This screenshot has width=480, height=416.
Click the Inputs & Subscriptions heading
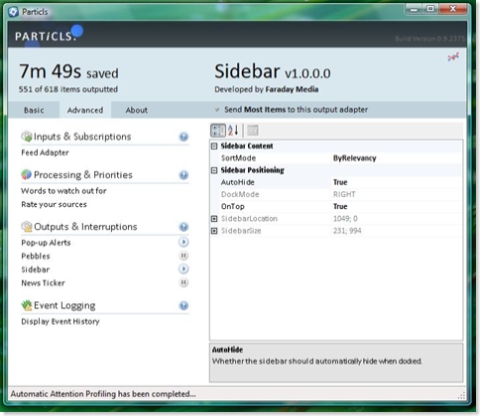[x=82, y=137]
